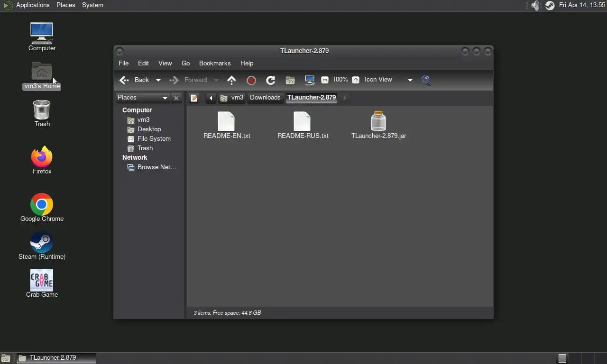Click the window menu button in titlebar

point(120,51)
